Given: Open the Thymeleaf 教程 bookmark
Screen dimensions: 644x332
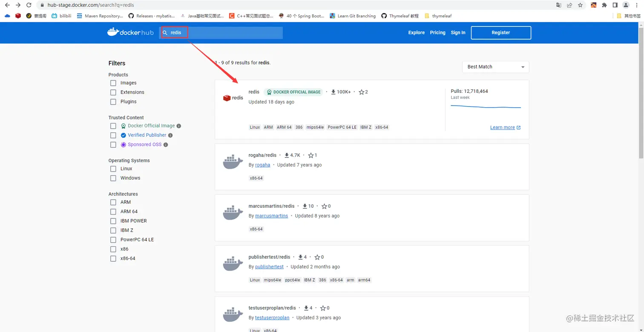Looking at the screenshot, I should coord(400,16).
